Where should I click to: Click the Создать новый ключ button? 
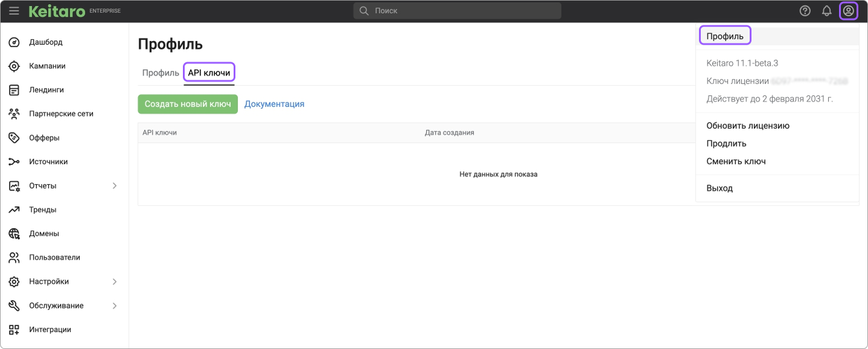(x=188, y=104)
